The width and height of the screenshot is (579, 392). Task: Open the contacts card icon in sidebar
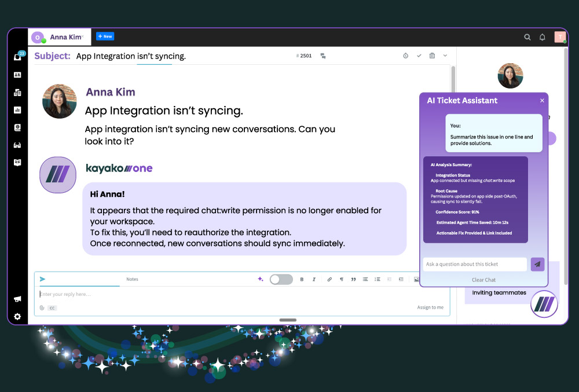[x=17, y=75]
